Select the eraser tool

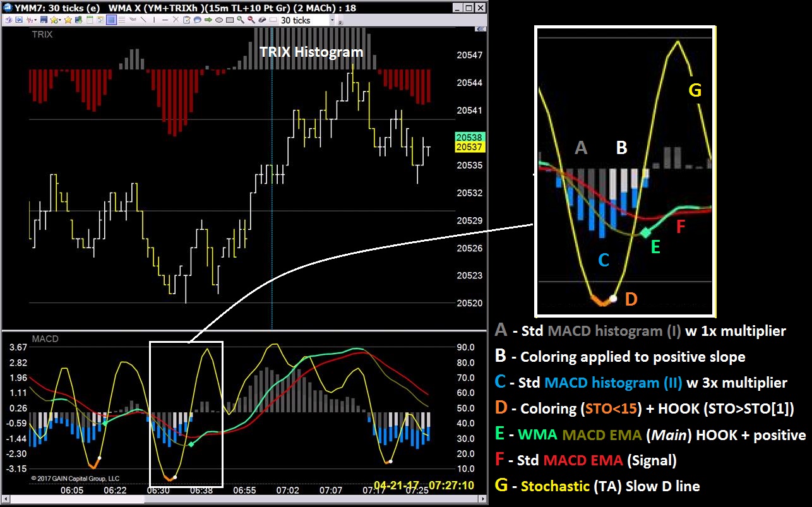click(x=261, y=20)
